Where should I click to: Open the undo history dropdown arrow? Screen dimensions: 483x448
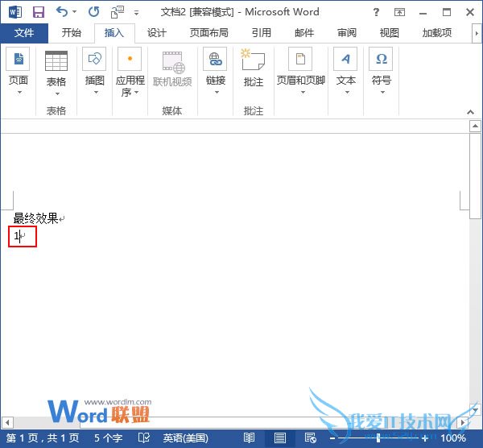75,12
